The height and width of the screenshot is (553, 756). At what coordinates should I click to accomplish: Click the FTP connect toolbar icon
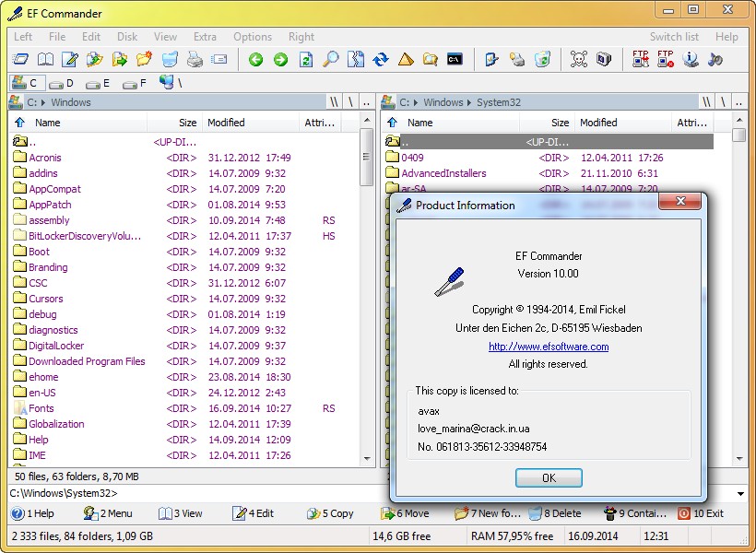pos(640,59)
